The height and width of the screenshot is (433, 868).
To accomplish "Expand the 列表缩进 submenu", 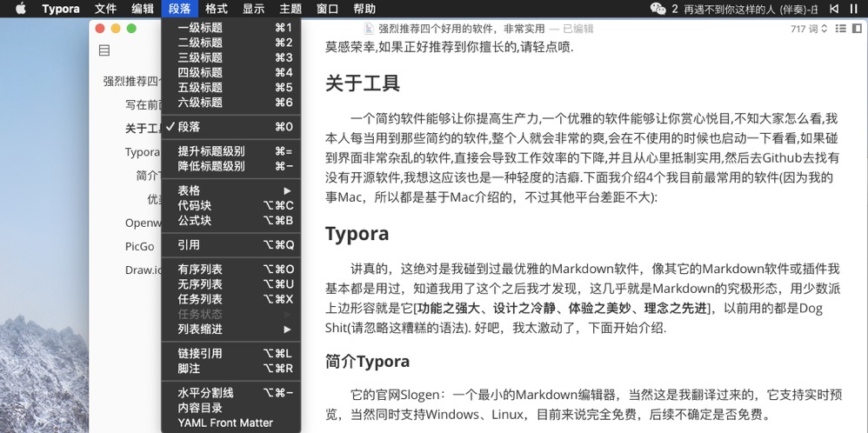I will point(230,329).
